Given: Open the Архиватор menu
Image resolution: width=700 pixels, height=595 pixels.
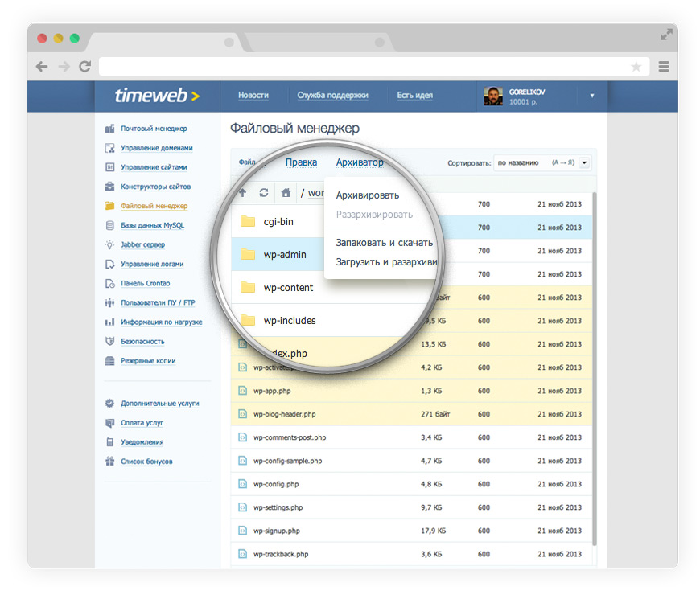Looking at the screenshot, I should 360,162.
